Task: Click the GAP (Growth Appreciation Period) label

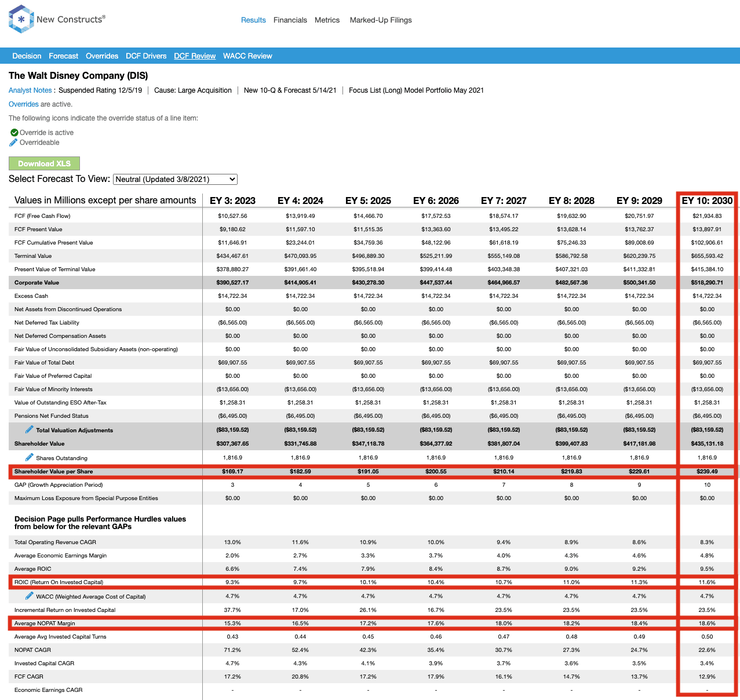Action: [59, 485]
